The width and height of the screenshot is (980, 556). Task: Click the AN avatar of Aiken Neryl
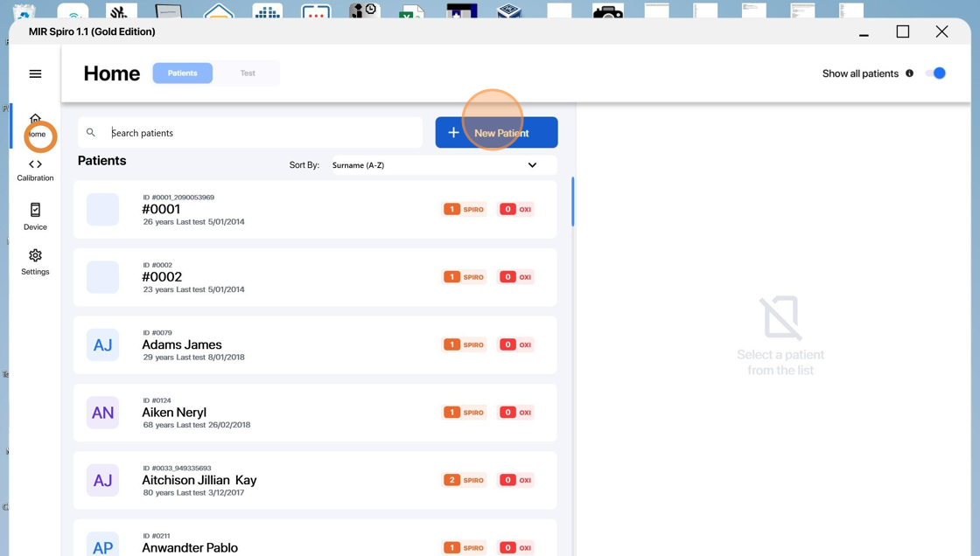click(102, 413)
